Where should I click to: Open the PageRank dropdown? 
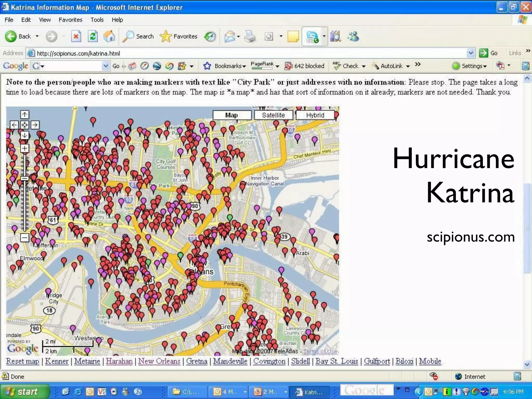(x=277, y=66)
